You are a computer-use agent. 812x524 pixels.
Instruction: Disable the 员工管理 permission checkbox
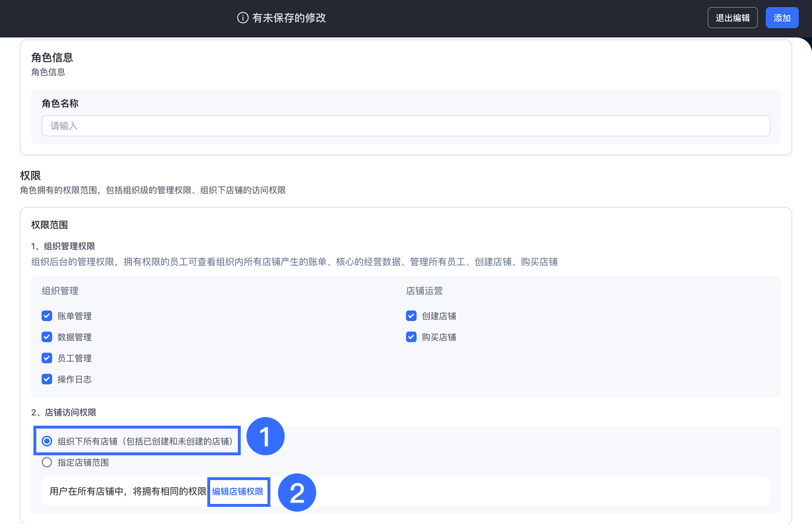click(x=47, y=358)
